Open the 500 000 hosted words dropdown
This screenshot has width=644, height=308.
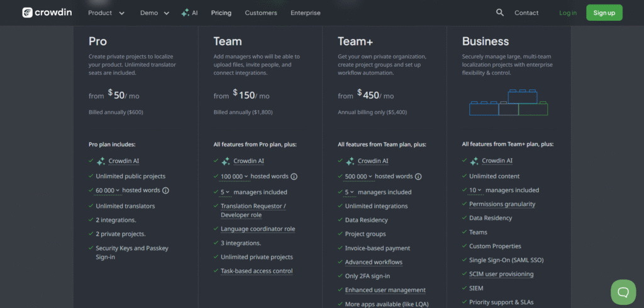click(x=359, y=176)
